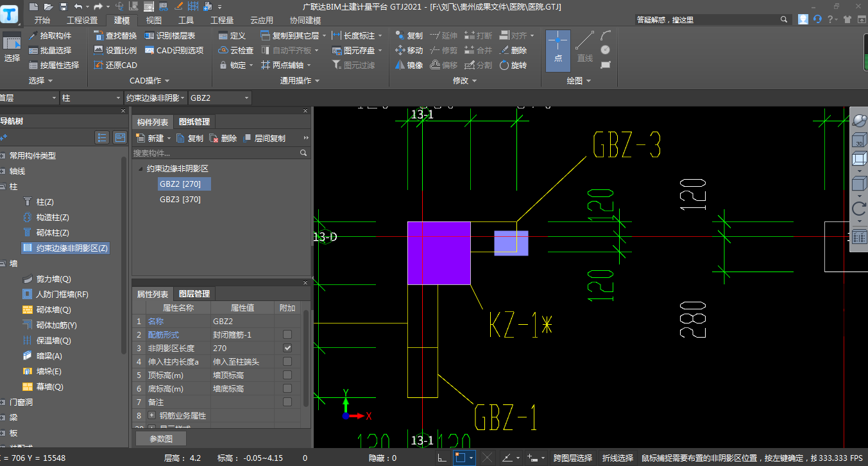Click the 层间复制 button in component list
Screen dimensions: 868x466
click(x=264, y=138)
